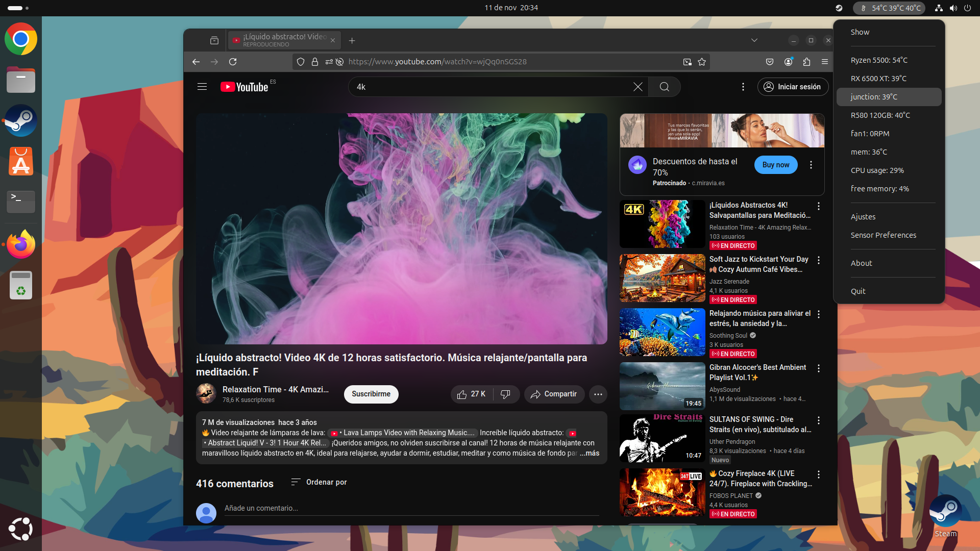The height and width of the screenshot is (551, 980).
Task: Dislike the video with thumbs down
Action: (x=505, y=394)
